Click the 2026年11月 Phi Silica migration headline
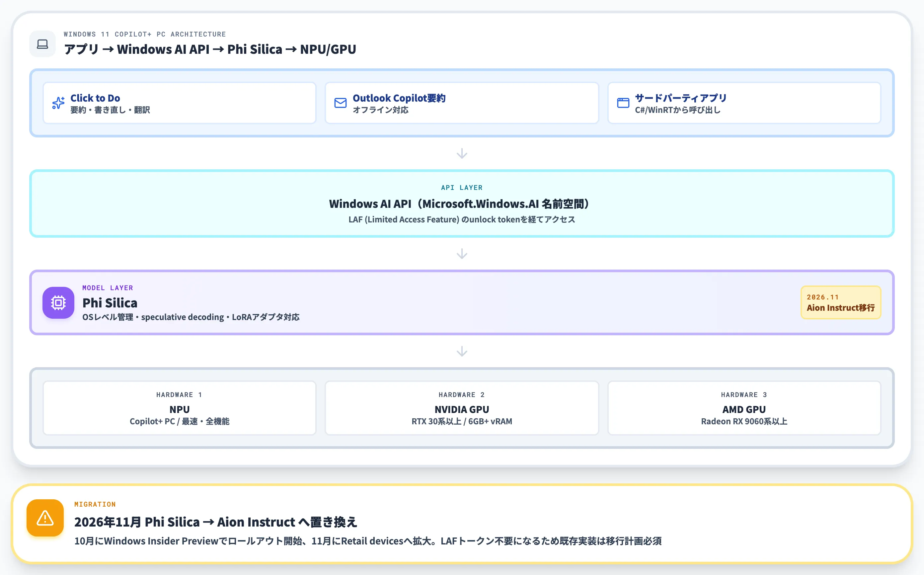This screenshot has width=924, height=575. click(x=215, y=522)
